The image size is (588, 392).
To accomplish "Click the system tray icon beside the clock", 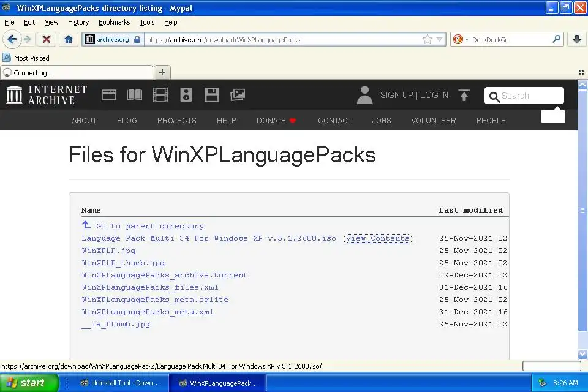I will [x=542, y=383].
